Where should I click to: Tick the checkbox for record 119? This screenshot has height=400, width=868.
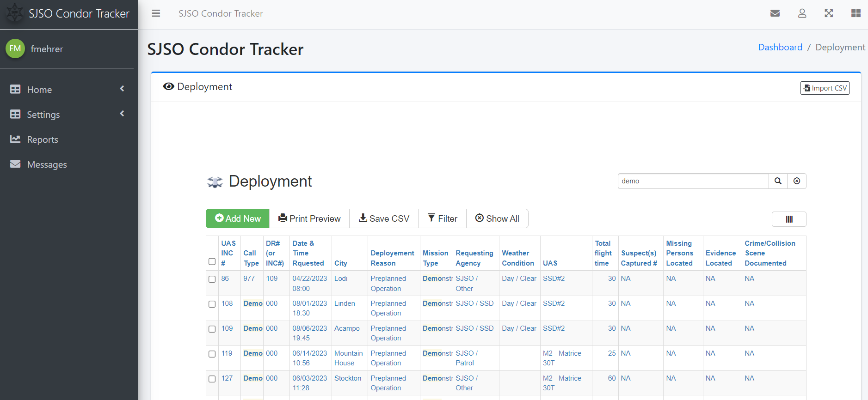[212, 354]
